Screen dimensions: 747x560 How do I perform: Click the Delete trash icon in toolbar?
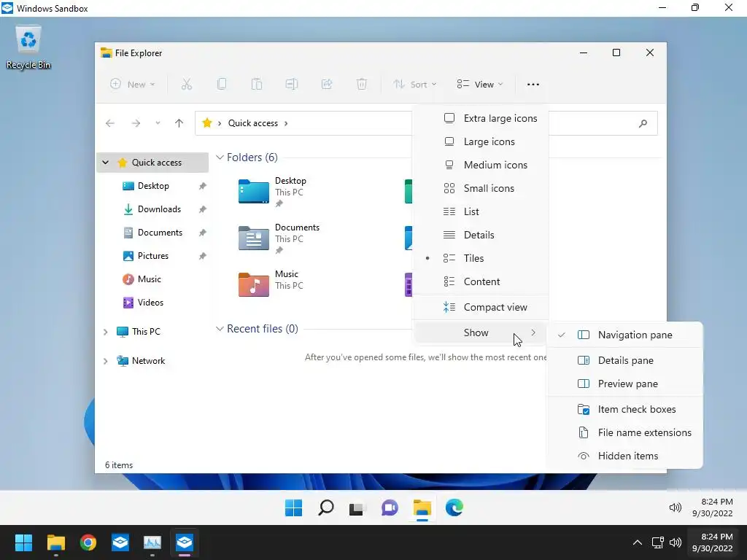pyautogui.click(x=362, y=85)
